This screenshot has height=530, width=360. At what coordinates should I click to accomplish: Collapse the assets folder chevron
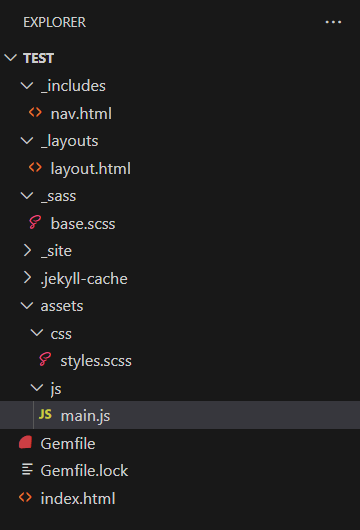click(27, 306)
